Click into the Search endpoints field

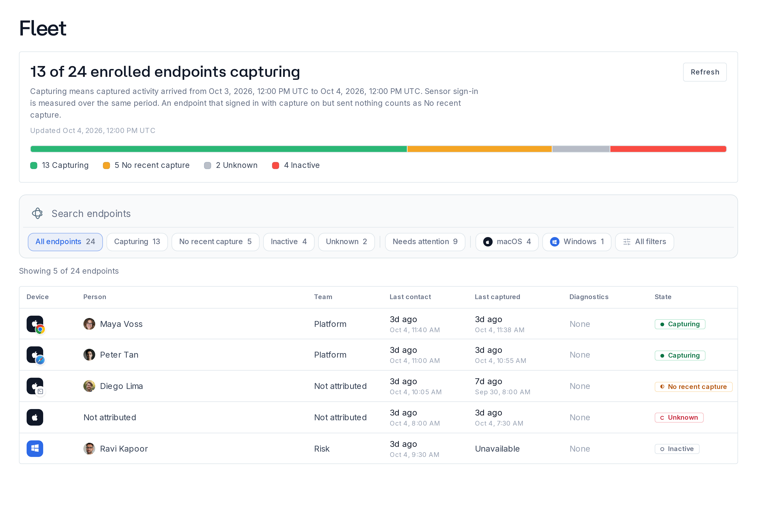(x=378, y=213)
